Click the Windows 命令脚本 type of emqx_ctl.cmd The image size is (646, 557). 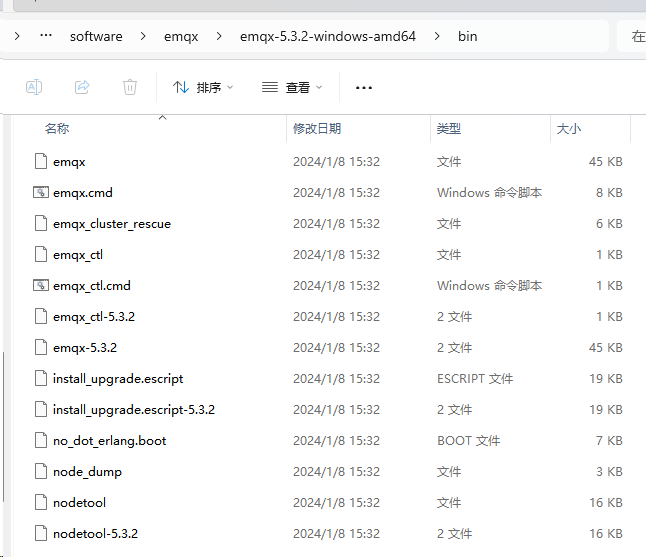click(x=489, y=286)
